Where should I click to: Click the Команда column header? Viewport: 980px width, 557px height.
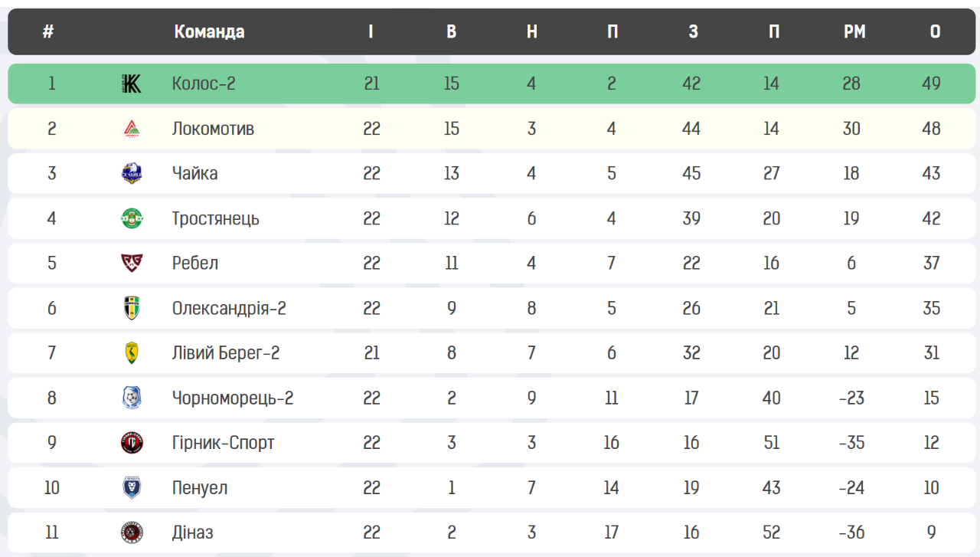(209, 31)
